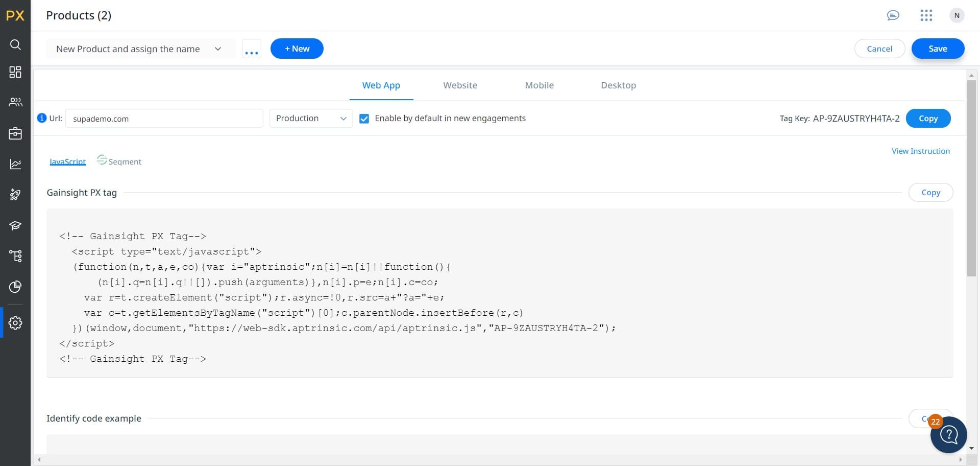Open the engagements rocket icon
The image size is (980, 466).
pos(15,195)
